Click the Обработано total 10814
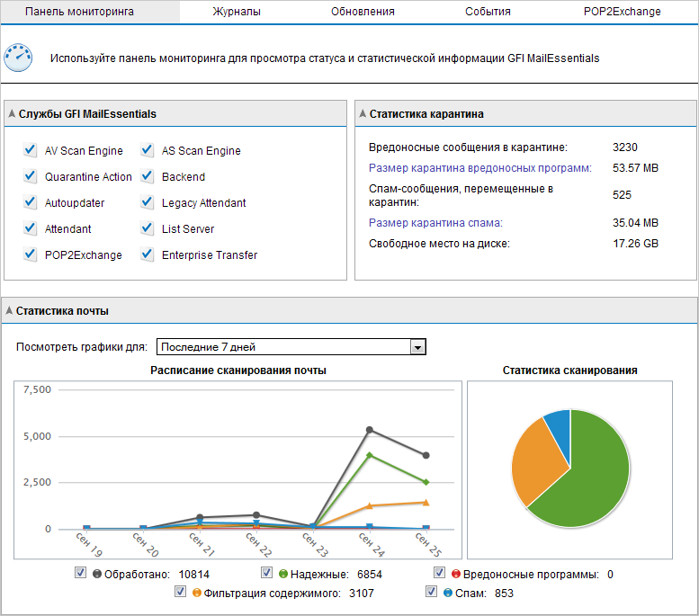Image resolution: width=699 pixels, height=616 pixels. click(x=194, y=574)
